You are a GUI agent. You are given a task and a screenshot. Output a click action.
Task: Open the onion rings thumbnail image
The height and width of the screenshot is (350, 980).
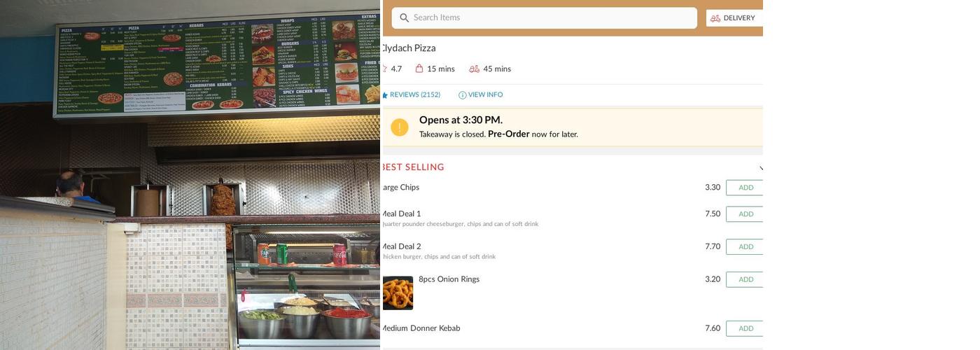click(x=398, y=293)
